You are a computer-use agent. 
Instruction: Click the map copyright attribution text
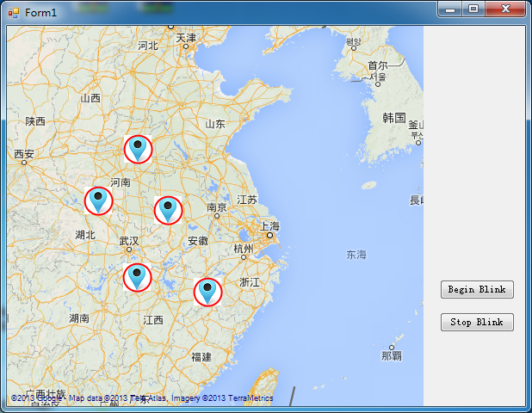click(x=142, y=398)
